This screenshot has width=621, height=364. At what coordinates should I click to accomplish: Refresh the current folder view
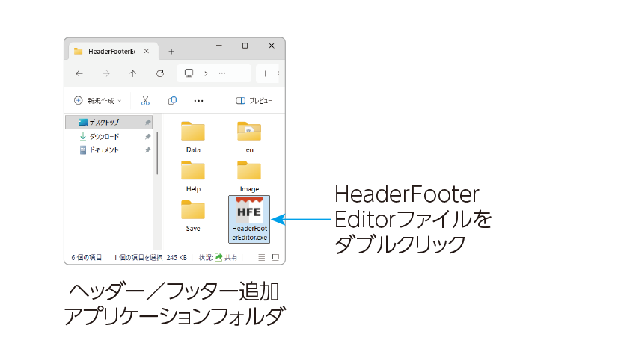pyautogui.click(x=160, y=73)
